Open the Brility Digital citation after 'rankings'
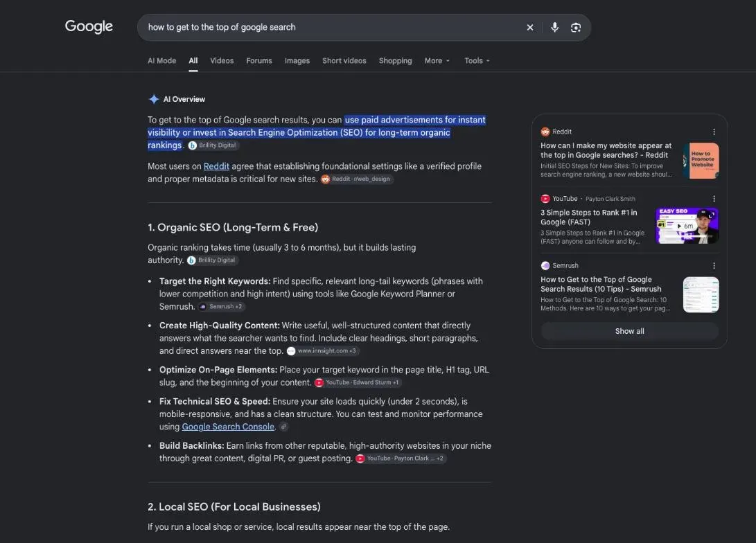The width and height of the screenshot is (756, 543). [213, 145]
